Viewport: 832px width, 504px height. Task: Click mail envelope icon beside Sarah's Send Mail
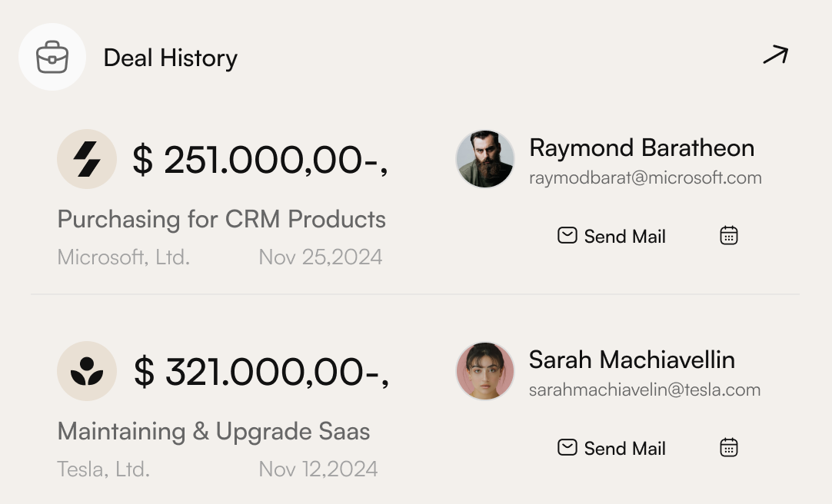pyautogui.click(x=567, y=447)
